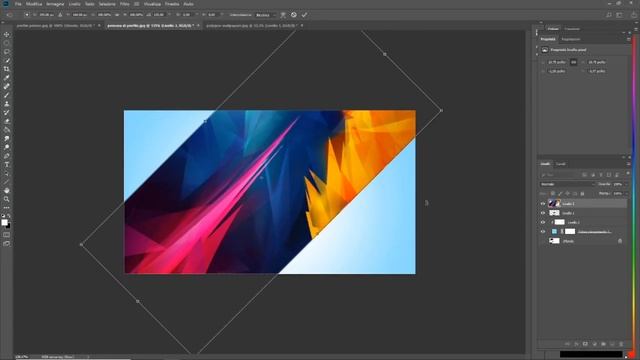Image resolution: width=640 pixels, height=360 pixels.
Task: Select the Brush tool
Action: click(7, 95)
